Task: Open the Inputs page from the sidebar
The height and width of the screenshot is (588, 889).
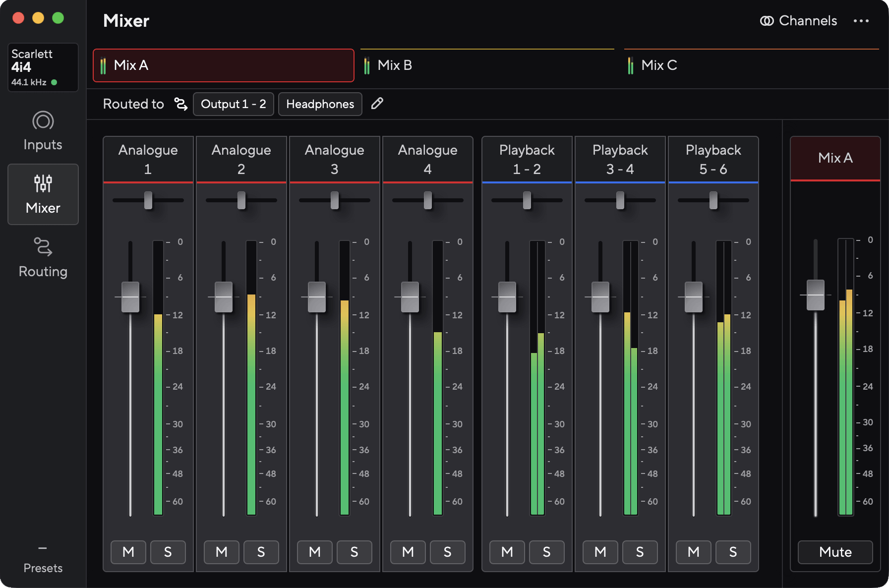Action: click(x=43, y=131)
